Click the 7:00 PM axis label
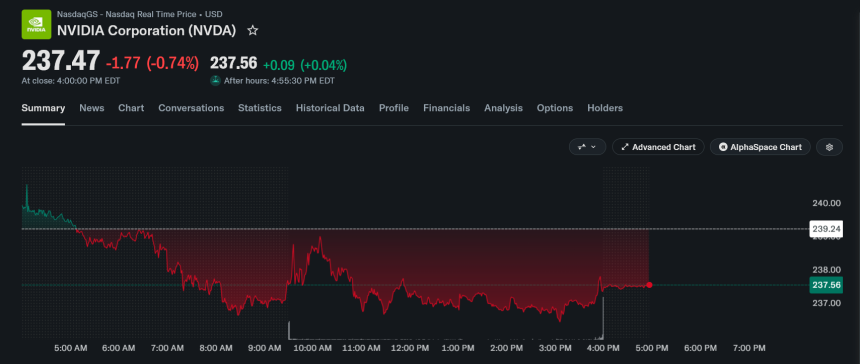860x364 pixels. coord(749,348)
